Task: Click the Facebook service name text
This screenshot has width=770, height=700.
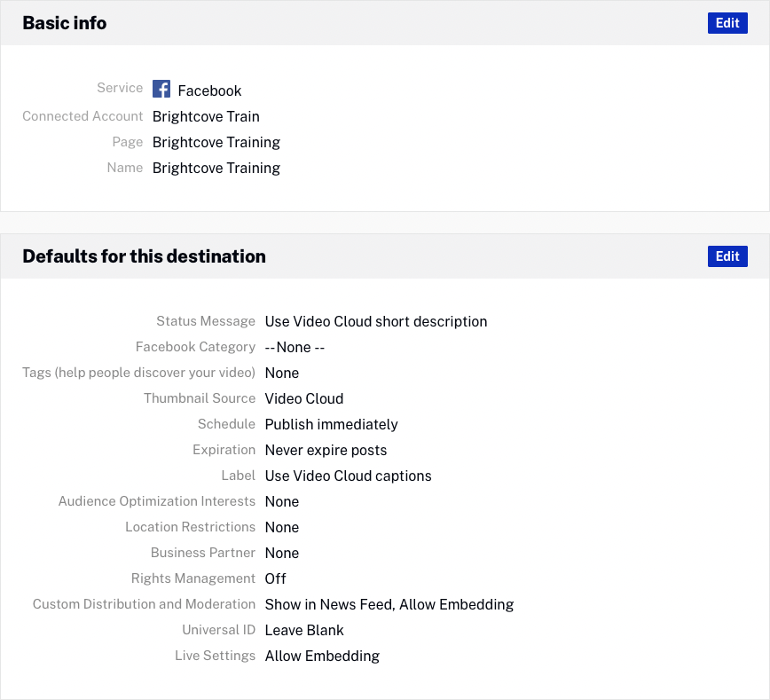Action: point(209,90)
